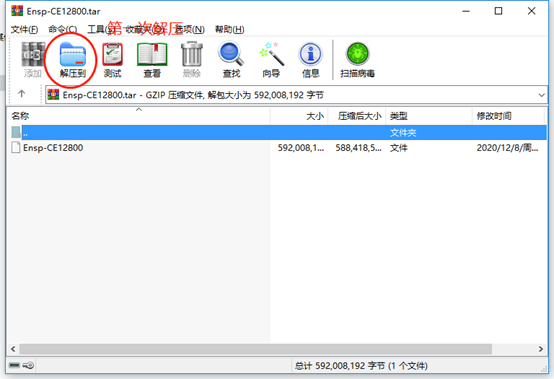Click the scrollbar's left arrow
Image resolution: width=554 pixels, height=379 pixels.
13,349
